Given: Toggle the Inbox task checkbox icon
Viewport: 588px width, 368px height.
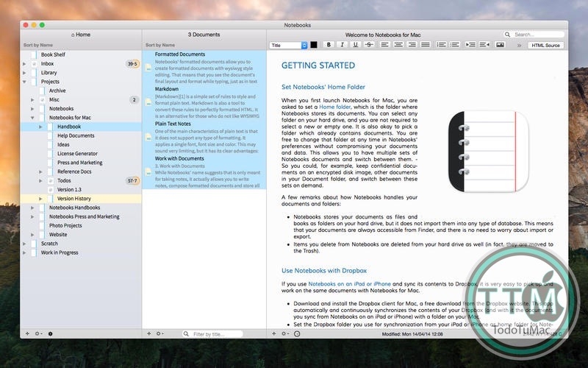Looking at the screenshot, I should point(34,64).
